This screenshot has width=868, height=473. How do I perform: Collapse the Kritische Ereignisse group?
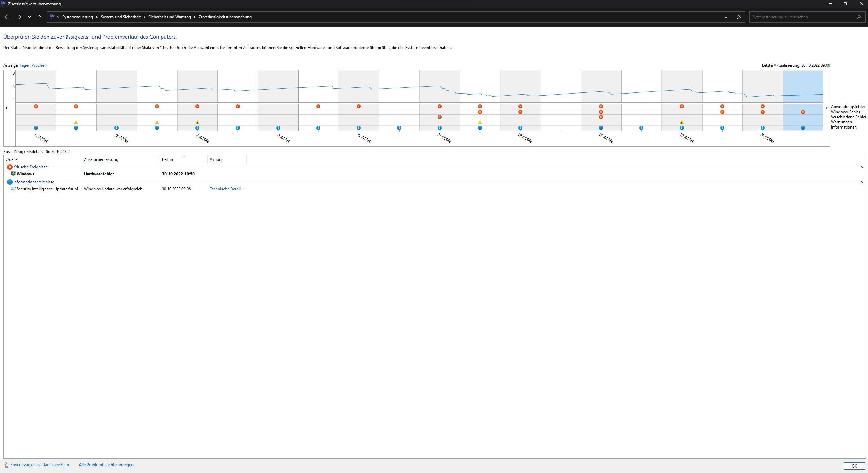tap(861, 167)
